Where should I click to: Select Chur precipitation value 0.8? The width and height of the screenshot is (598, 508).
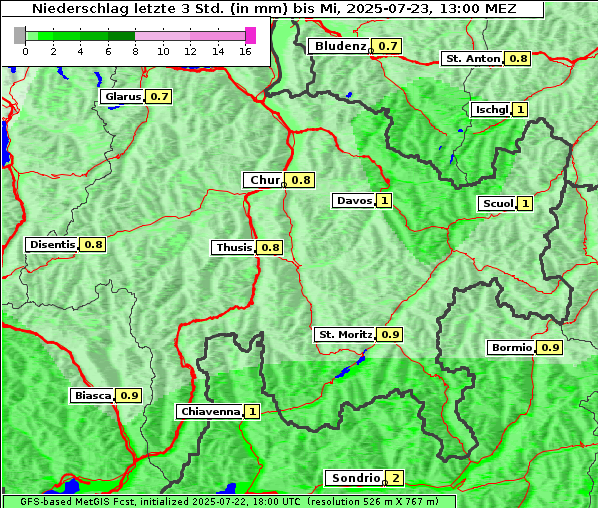click(300, 180)
